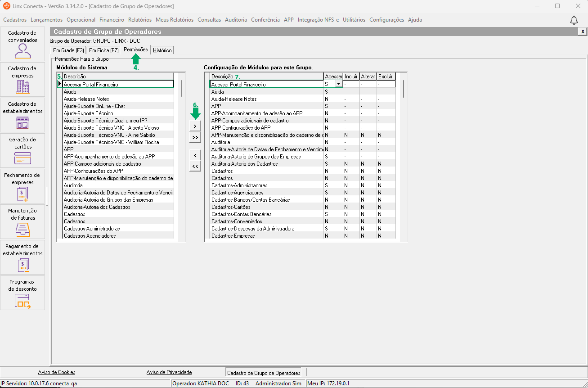Click the Linx Conecta app icon in title bar
This screenshot has width=588, height=388.
(x=7, y=6)
